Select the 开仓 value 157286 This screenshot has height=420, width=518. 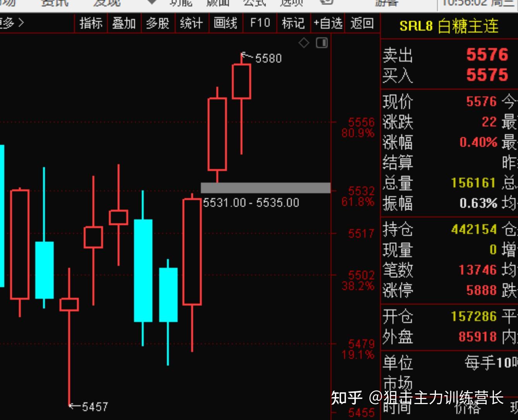(473, 317)
